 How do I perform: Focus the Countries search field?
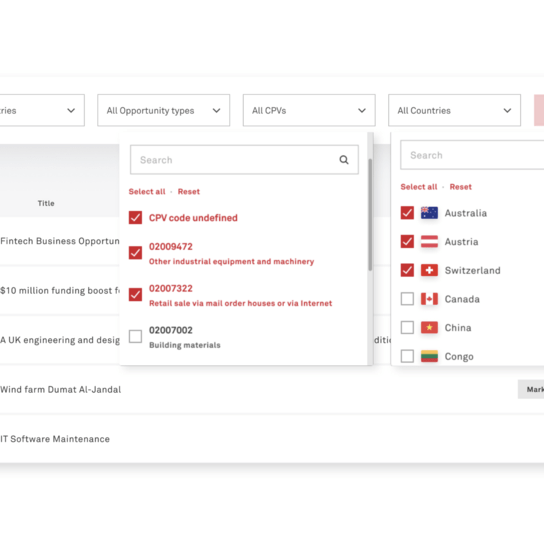pos(472,155)
